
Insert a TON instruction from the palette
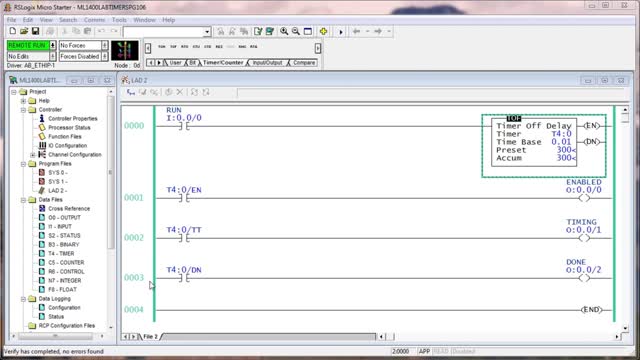162,47
